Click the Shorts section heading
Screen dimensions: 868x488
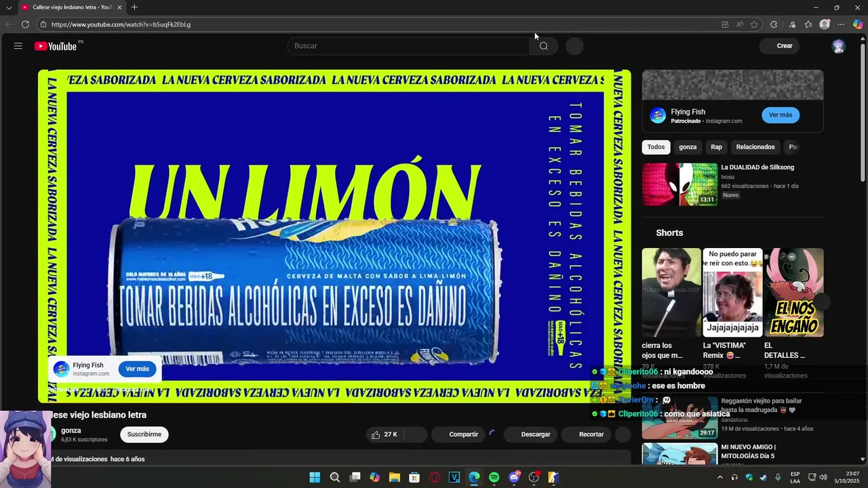669,232
